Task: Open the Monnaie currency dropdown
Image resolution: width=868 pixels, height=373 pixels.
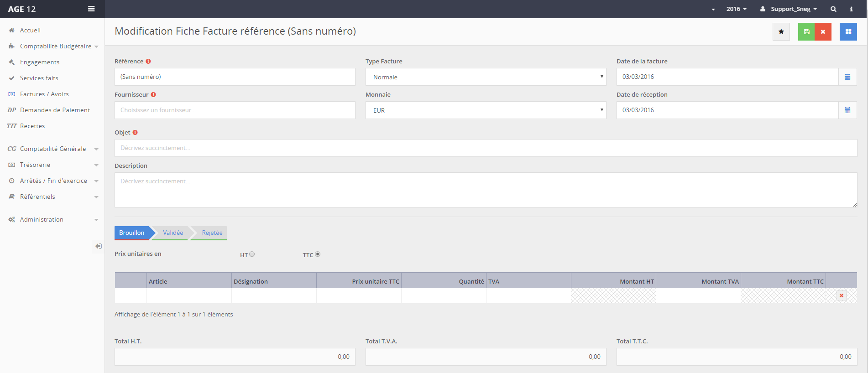Action: (486, 110)
